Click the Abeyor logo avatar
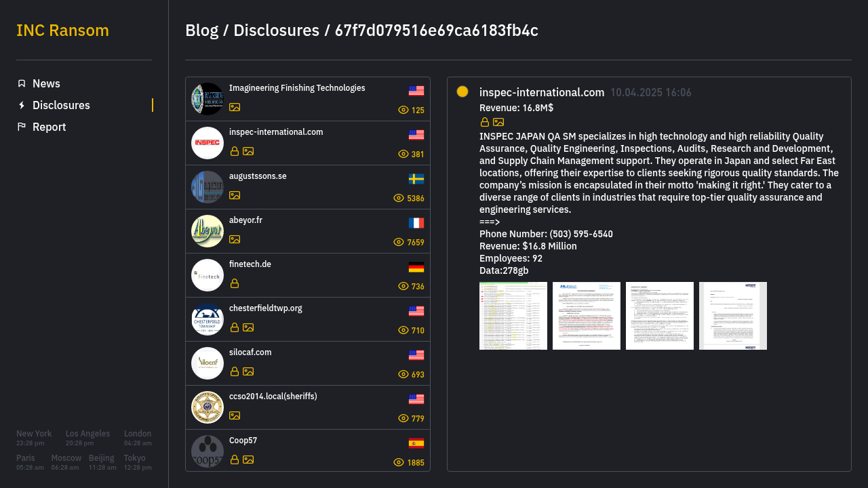 208,231
